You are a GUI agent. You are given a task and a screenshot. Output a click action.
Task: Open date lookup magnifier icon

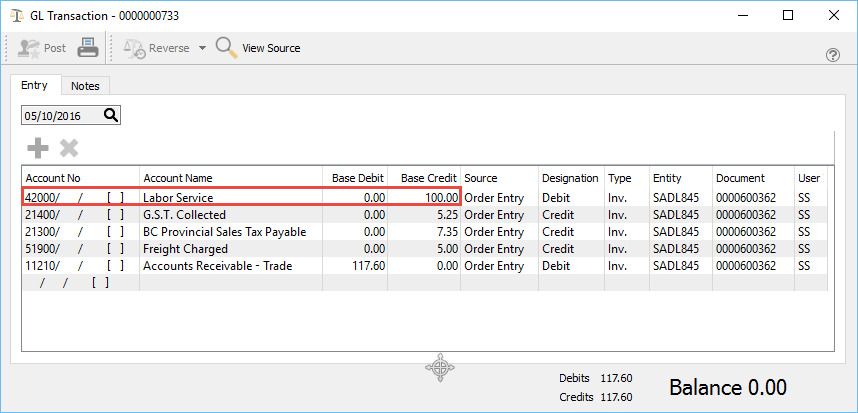[111, 115]
